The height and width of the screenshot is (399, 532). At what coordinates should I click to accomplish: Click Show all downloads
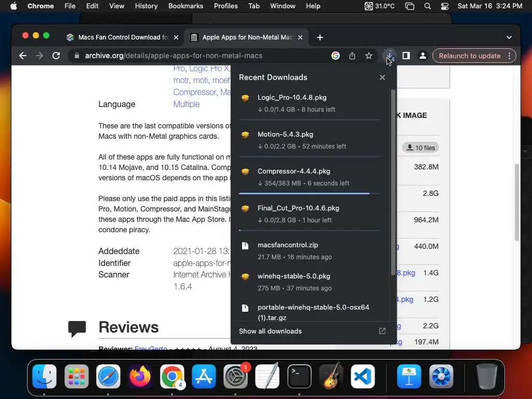point(270,331)
